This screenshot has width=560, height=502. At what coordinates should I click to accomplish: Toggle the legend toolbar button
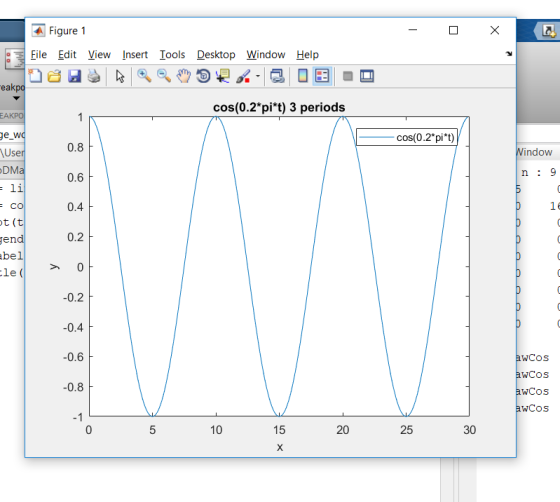tap(322, 76)
